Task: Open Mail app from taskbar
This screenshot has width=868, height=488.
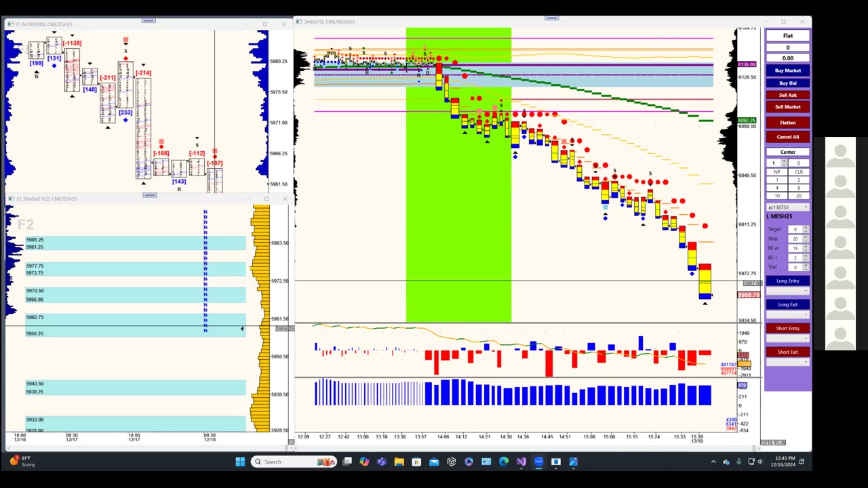Action: pyautogui.click(x=434, y=462)
